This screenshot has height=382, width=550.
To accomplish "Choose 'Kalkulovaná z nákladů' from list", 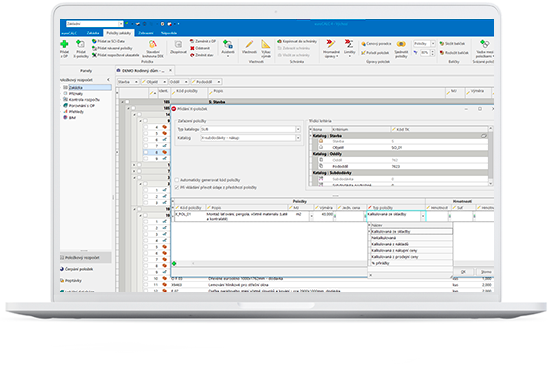I will (x=411, y=244).
